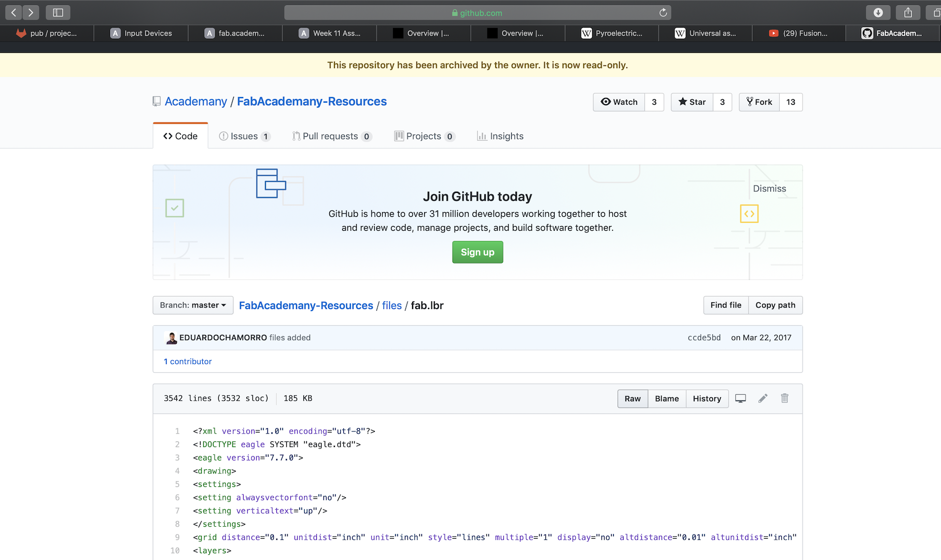Open the browser downloads icon

[x=878, y=12]
